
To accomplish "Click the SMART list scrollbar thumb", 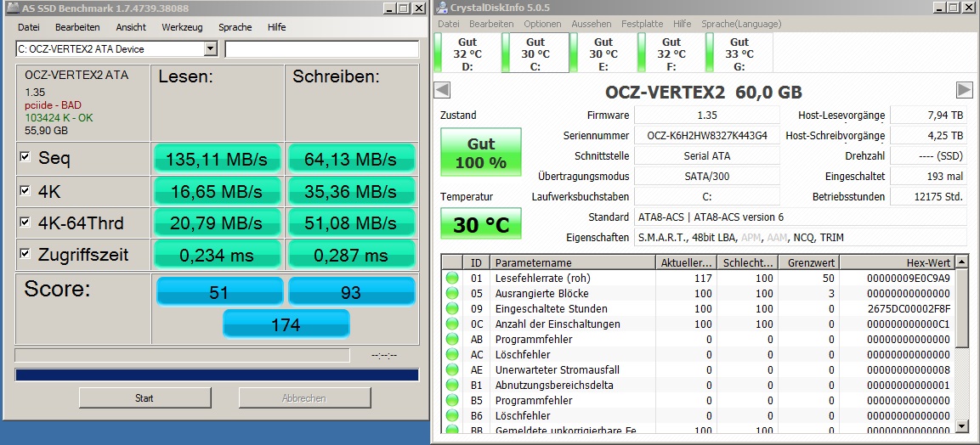I will [x=962, y=309].
